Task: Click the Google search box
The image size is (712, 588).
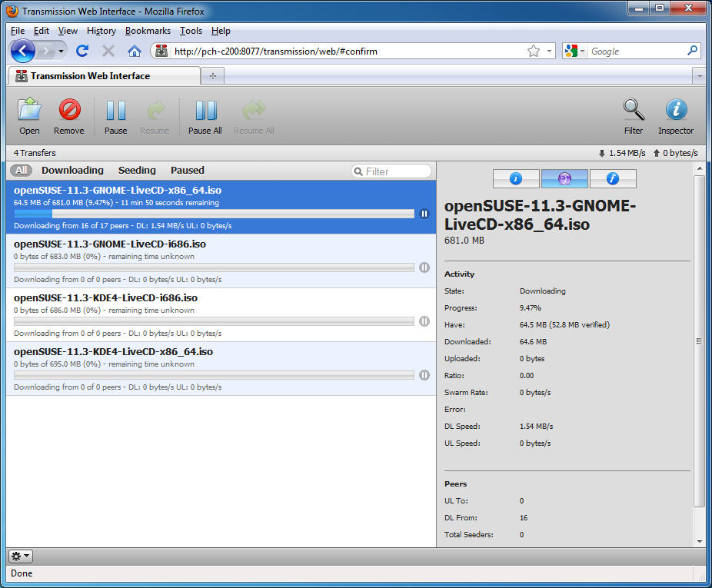Action: pos(637,51)
